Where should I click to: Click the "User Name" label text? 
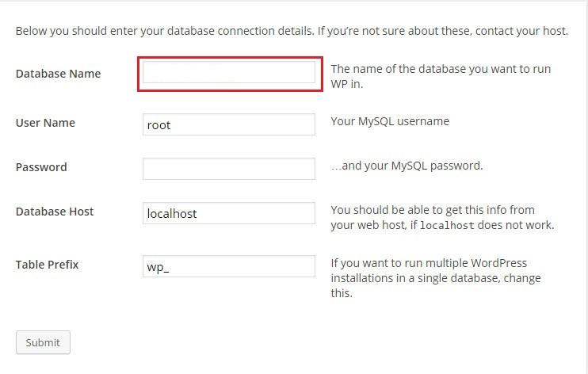pyautogui.click(x=45, y=123)
